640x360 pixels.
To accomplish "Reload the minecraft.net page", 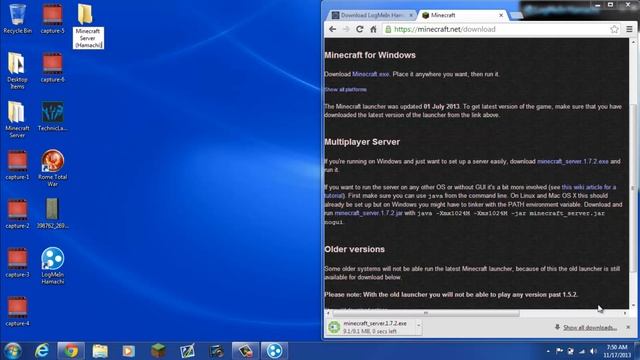I will pyautogui.click(x=360, y=29).
